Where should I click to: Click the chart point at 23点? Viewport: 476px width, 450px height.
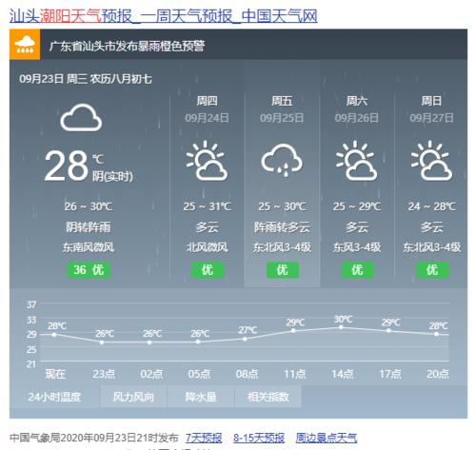[102, 342]
